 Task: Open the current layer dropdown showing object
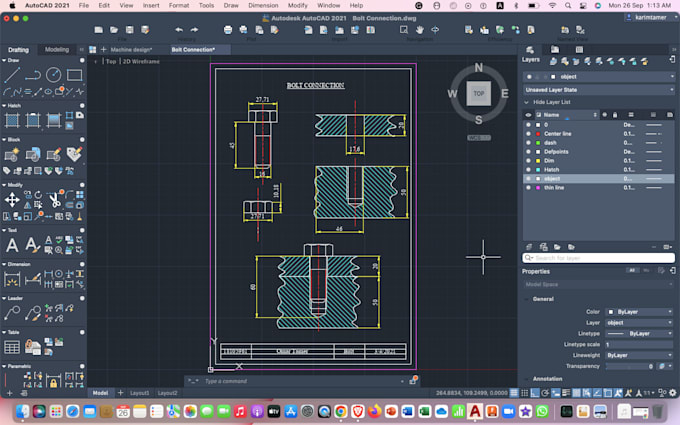[599, 77]
